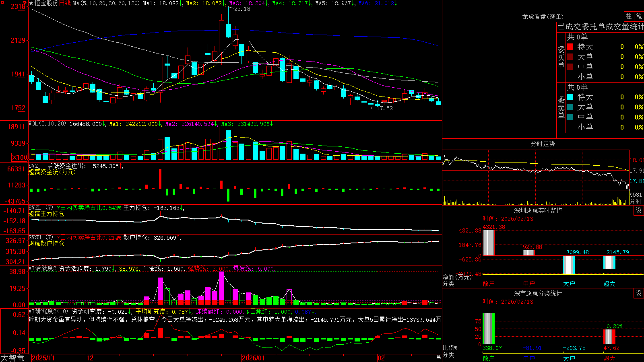This screenshot has height=362, width=644.
Task: Click the 2026/01 date marker on timeline
Action: (x=254, y=358)
